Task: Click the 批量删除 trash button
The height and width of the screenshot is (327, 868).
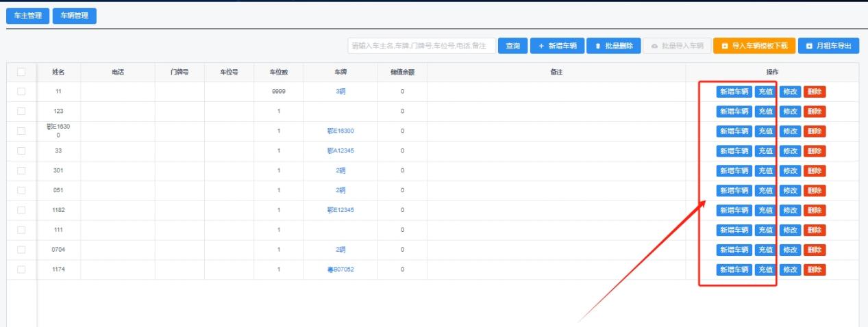Action: [613, 46]
